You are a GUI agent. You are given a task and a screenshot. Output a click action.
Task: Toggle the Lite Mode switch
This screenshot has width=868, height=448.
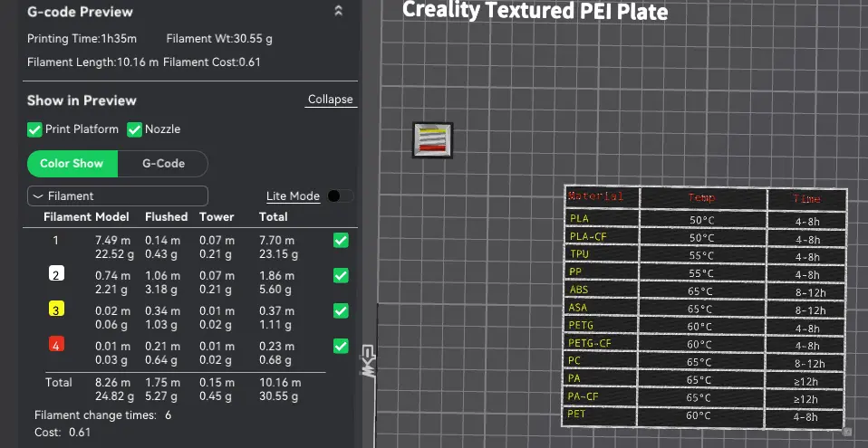340,195
